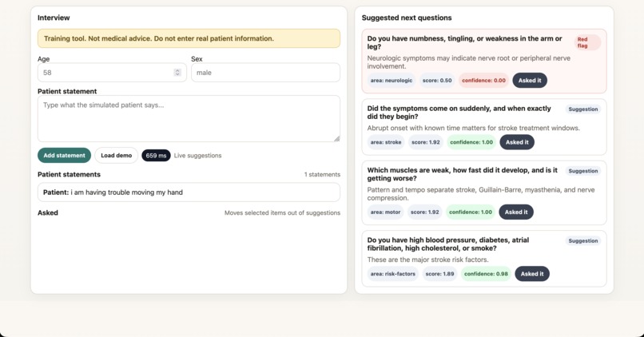
Task: Click the Sex input field
Action: tap(265, 73)
